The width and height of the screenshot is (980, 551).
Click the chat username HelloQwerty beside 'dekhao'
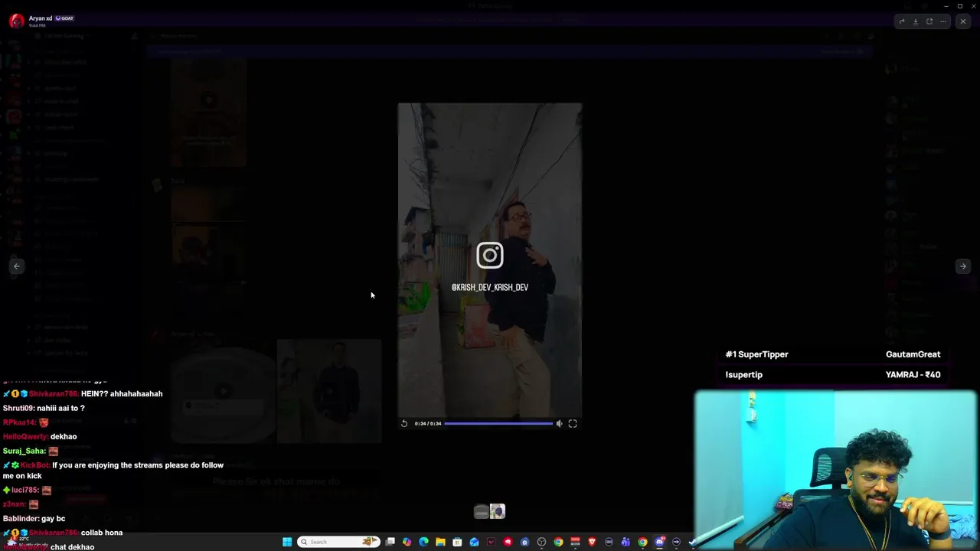25,436
